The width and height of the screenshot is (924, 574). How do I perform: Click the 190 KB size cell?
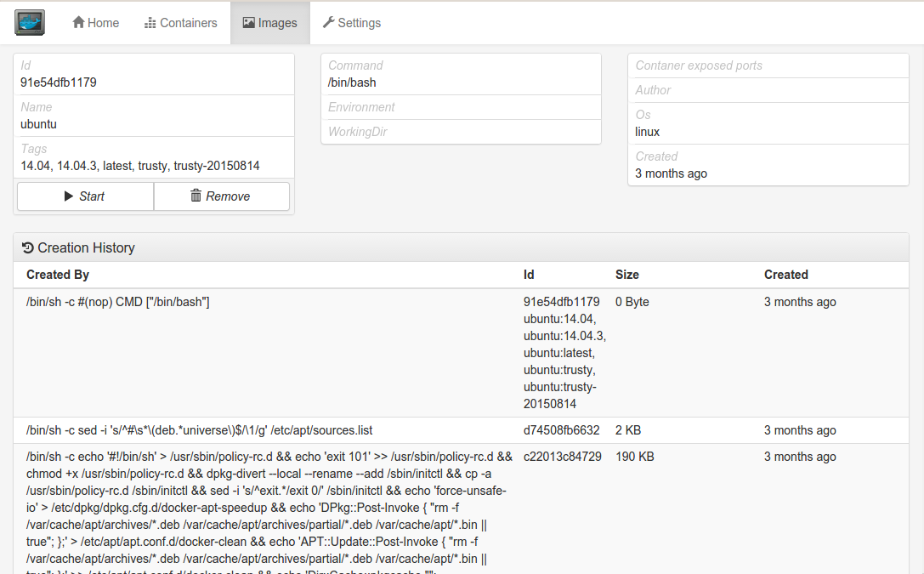click(635, 457)
